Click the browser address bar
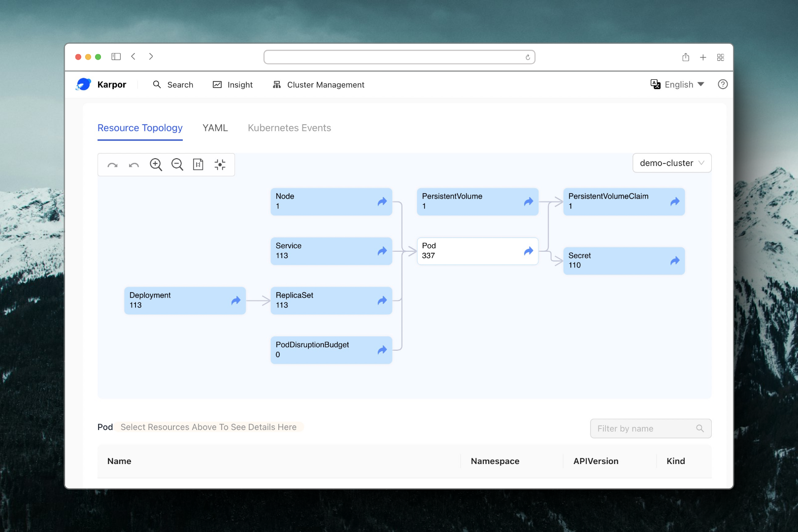This screenshot has height=532, width=798. pos(394,57)
